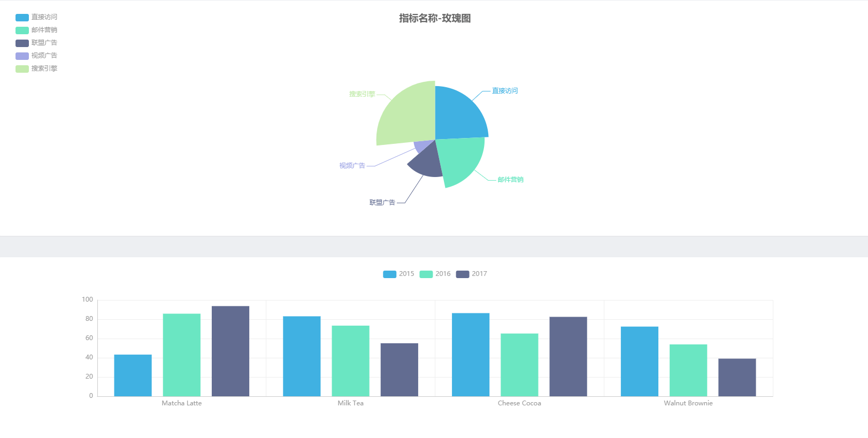Select the small purple 视频广告 slice
This screenshot has height=438, width=868.
424,145
